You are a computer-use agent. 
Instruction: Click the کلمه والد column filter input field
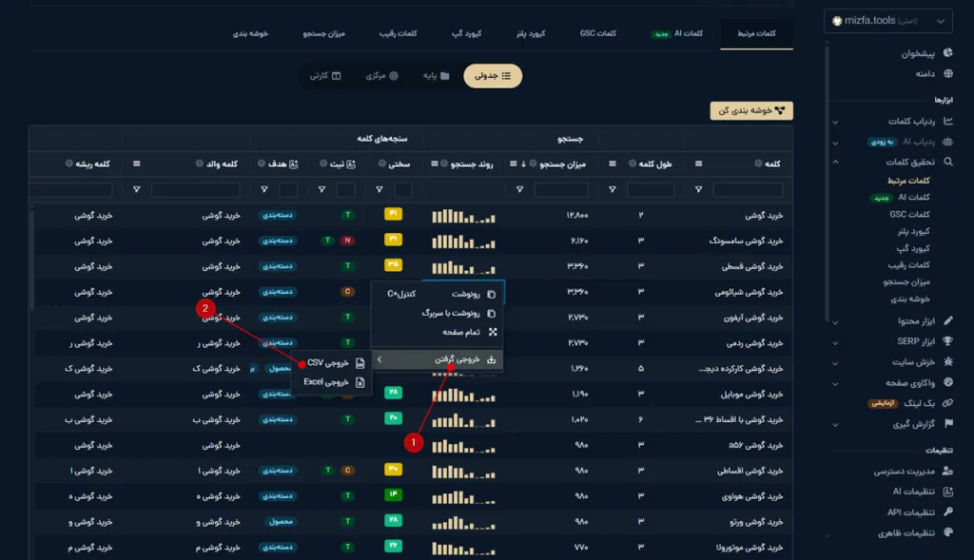point(196,189)
